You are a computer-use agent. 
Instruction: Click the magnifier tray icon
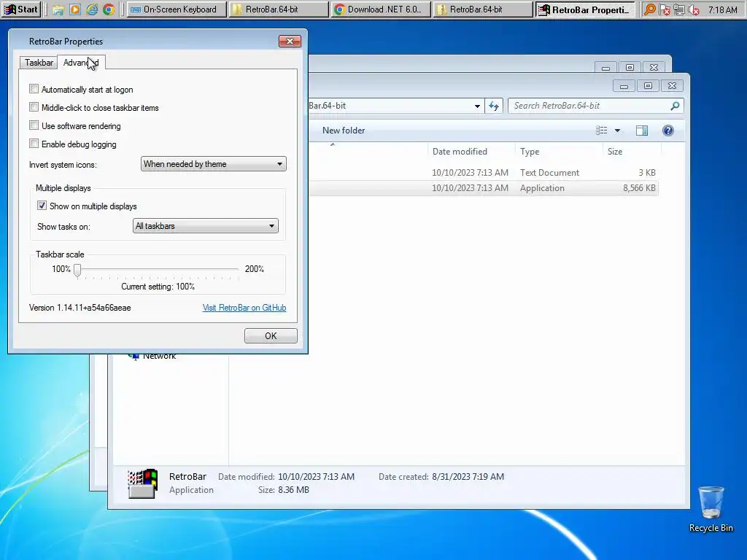[650, 9]
